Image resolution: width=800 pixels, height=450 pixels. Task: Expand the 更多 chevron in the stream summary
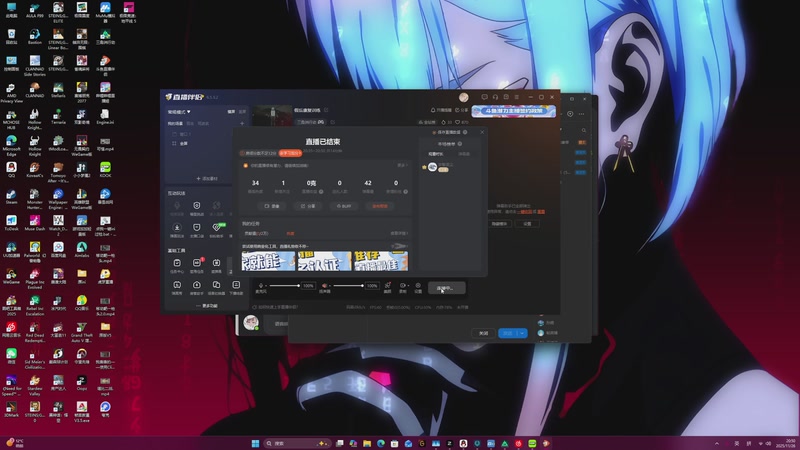(x=402, y=165)
